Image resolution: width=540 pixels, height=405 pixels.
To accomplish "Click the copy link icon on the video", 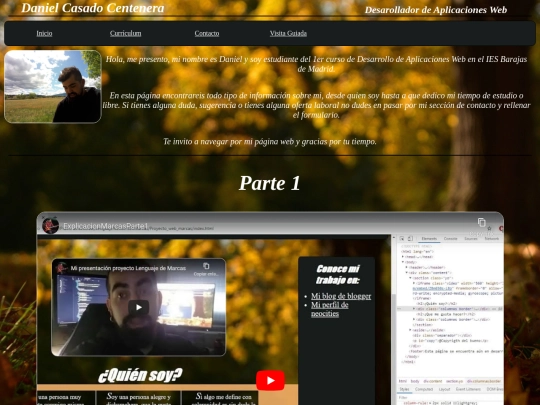I will tap(481, 222).
